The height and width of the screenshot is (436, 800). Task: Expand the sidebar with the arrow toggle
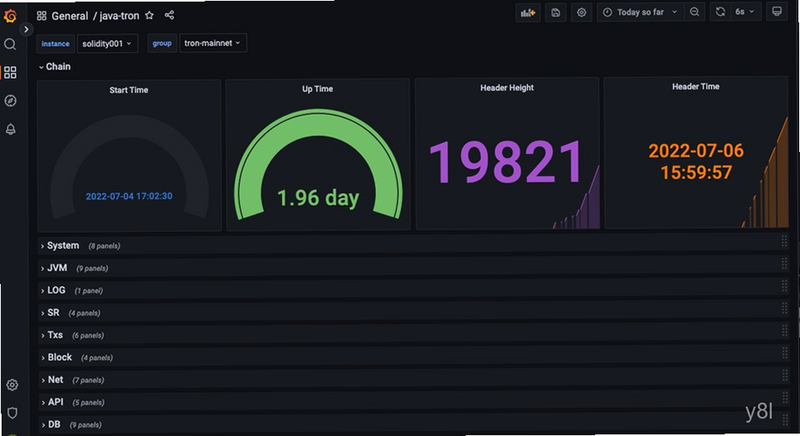pos(26,30)
